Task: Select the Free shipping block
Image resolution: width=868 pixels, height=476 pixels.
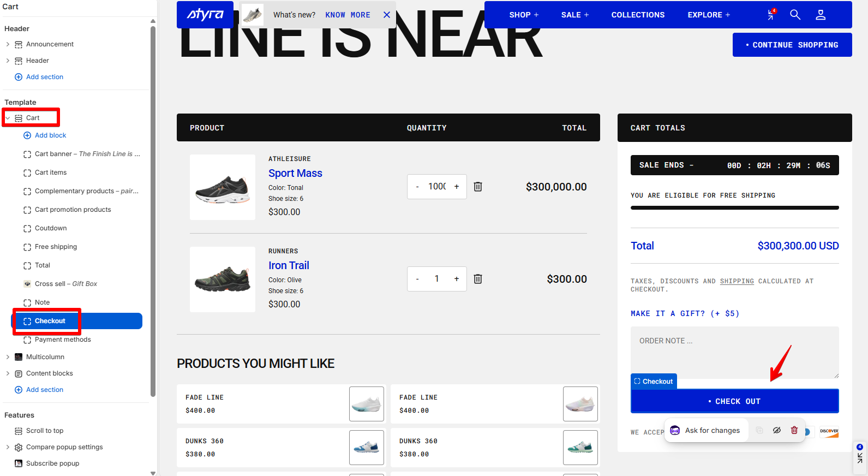Action: pyautogui.click(x=50, y=247)
